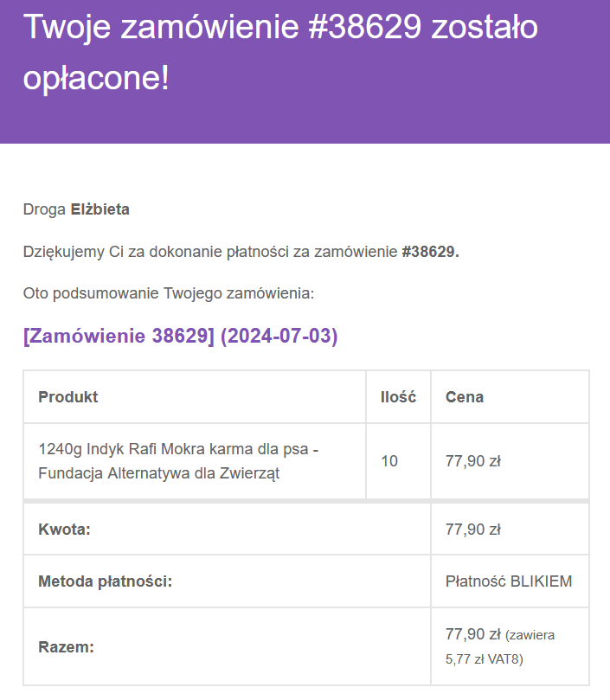Click the quantity cell '10'
Screen dimensions: 610x700
click(389, 460)
